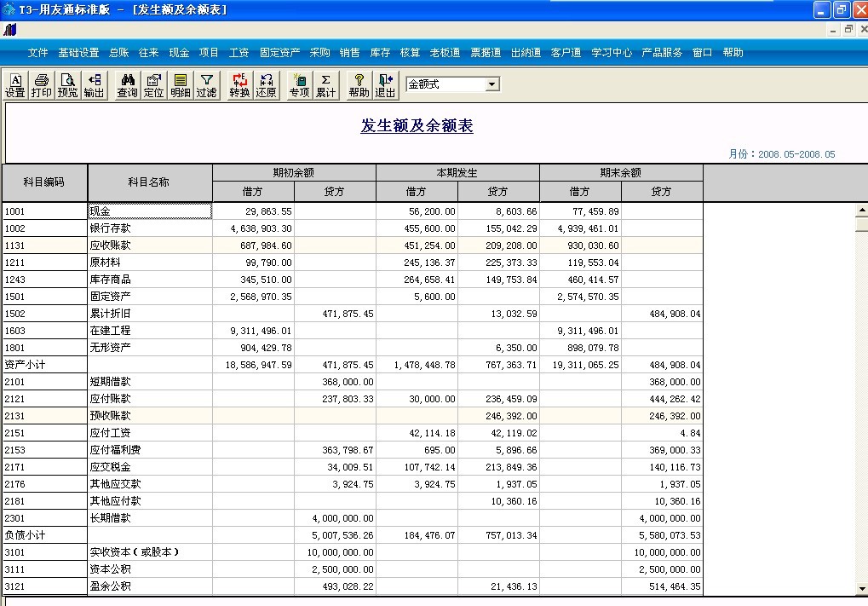This screenshot has width=868, height=606.
Task: Open the 设置 settings tool
Action: point(15,85)
